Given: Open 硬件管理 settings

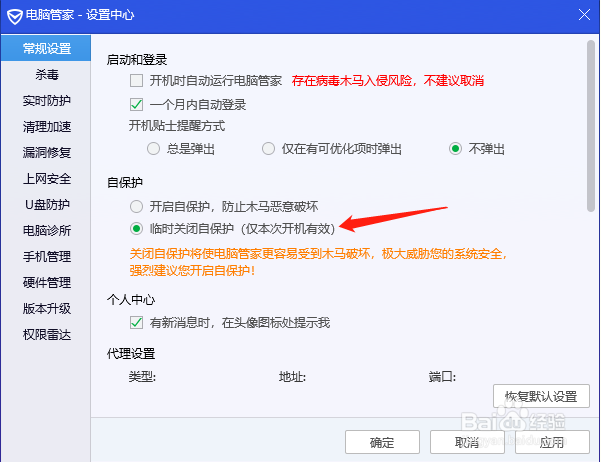Looking at the screenshot, I should (46, 283).
